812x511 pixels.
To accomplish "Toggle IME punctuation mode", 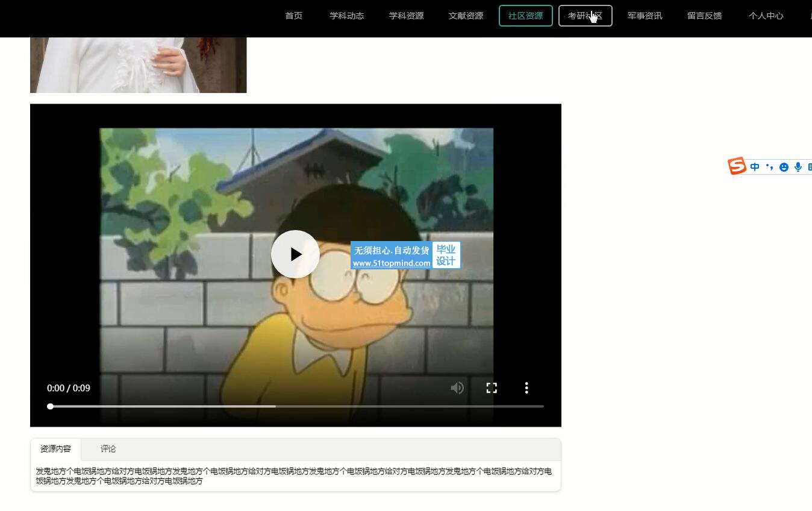I will 769,167.
